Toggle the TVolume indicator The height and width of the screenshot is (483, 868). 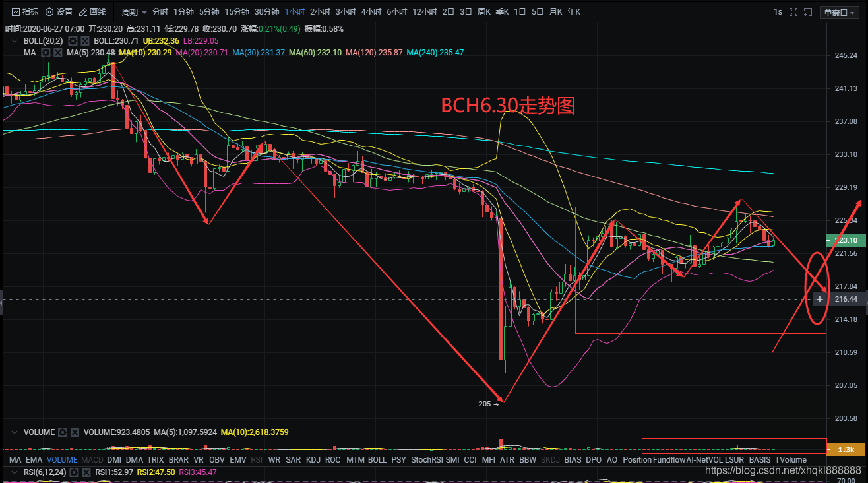791,460
